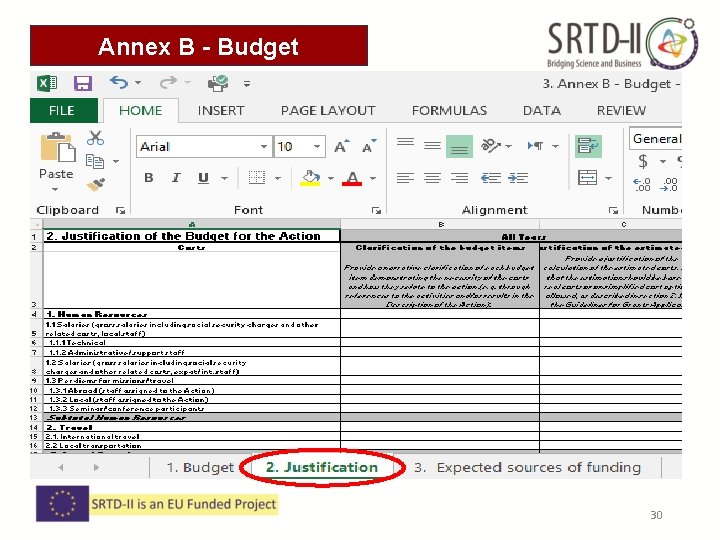Middle align cell contents
720x540 pixels.
(x=432, y=146)
